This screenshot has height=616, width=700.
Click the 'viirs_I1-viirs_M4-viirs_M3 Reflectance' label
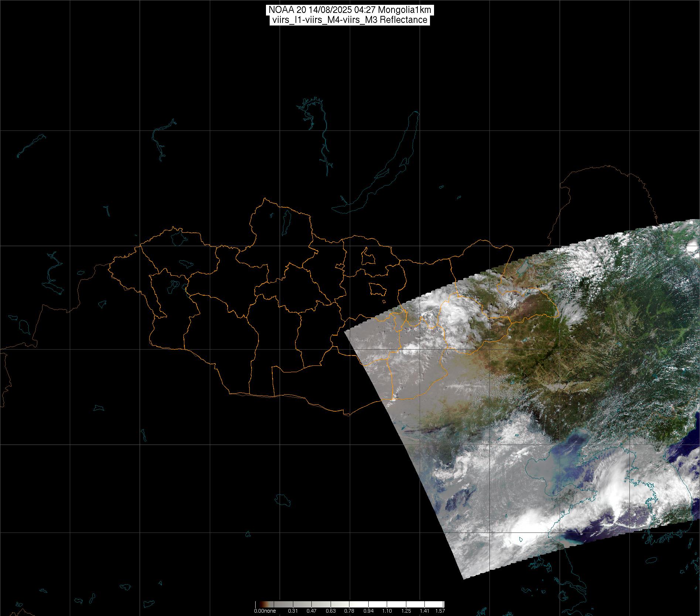(350, 20)
